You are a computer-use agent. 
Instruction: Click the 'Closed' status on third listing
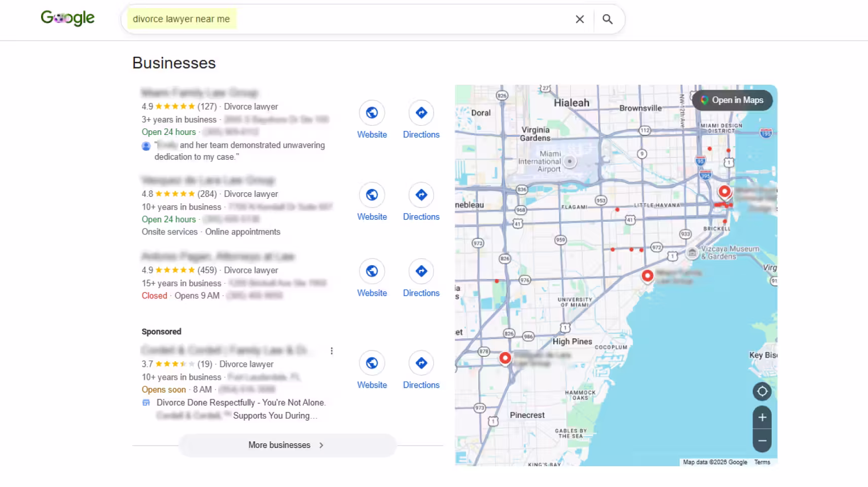click(x=154, y=296)
